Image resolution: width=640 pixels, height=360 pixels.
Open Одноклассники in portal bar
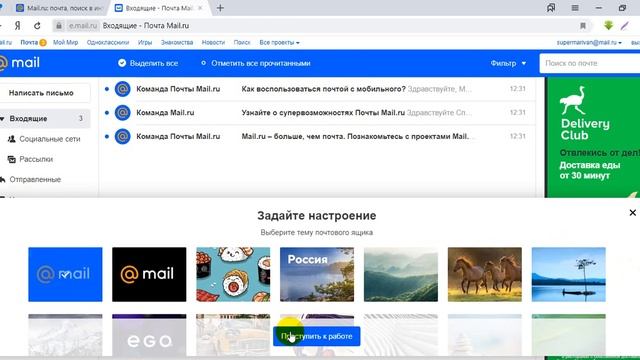(108, 42)
